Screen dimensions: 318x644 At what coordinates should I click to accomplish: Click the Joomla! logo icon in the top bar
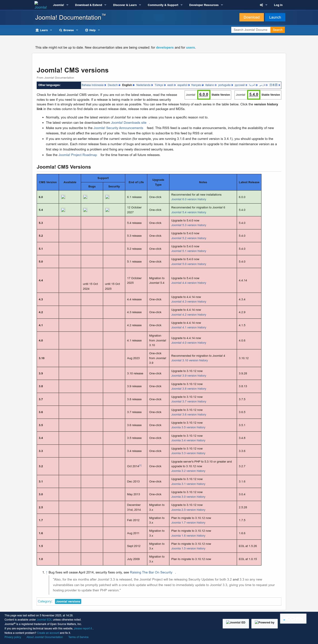pyautogui.click(x=40, y=5)
